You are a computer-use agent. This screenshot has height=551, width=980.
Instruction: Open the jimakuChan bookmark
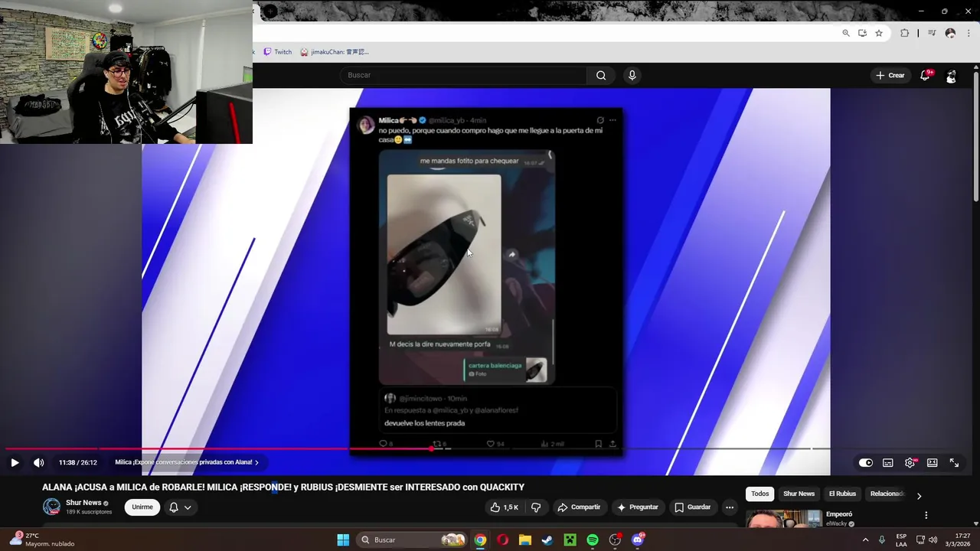[335, 52]
